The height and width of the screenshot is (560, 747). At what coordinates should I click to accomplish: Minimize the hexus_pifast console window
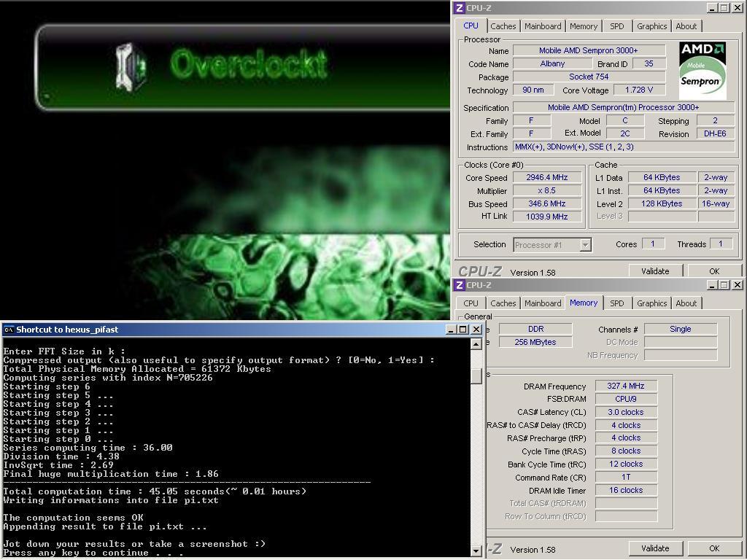(x=451, y=330)
